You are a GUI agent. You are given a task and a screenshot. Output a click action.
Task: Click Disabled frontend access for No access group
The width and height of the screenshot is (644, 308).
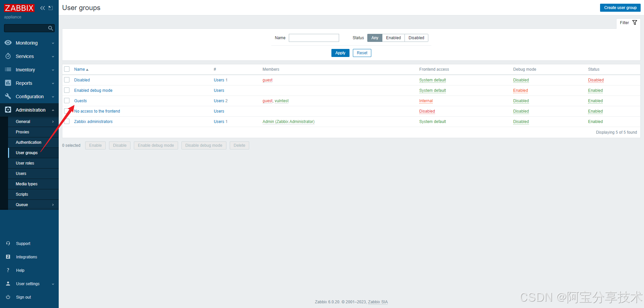pyautogui.click(x=427, y=111)
